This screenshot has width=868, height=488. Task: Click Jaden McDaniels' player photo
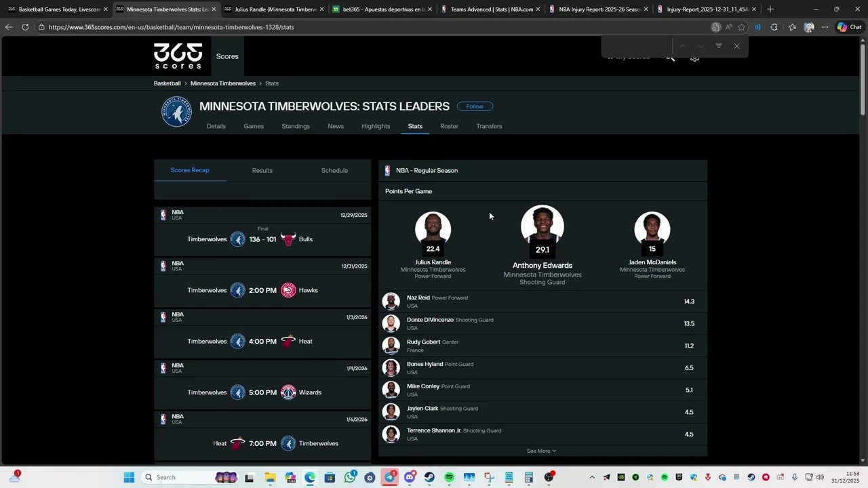[x=652, y=229]
